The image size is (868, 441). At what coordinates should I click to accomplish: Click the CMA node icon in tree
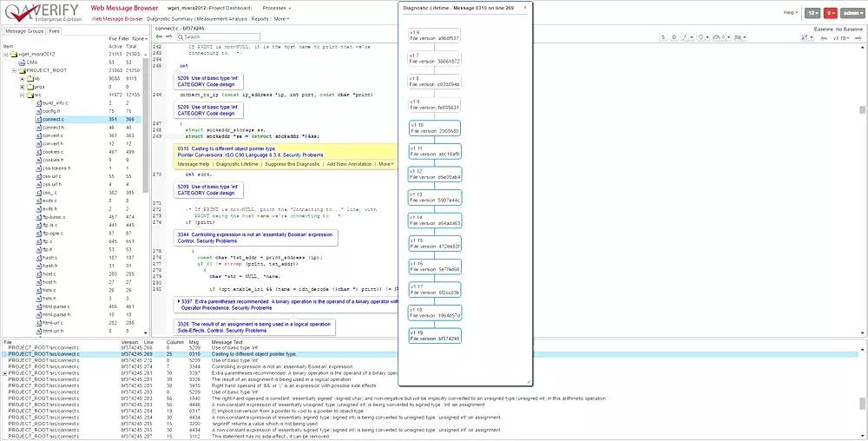coord(22,63)
